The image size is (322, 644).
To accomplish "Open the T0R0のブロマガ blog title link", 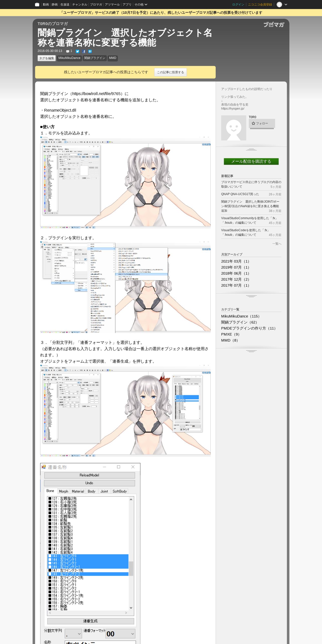I will (x=53, y=24).
